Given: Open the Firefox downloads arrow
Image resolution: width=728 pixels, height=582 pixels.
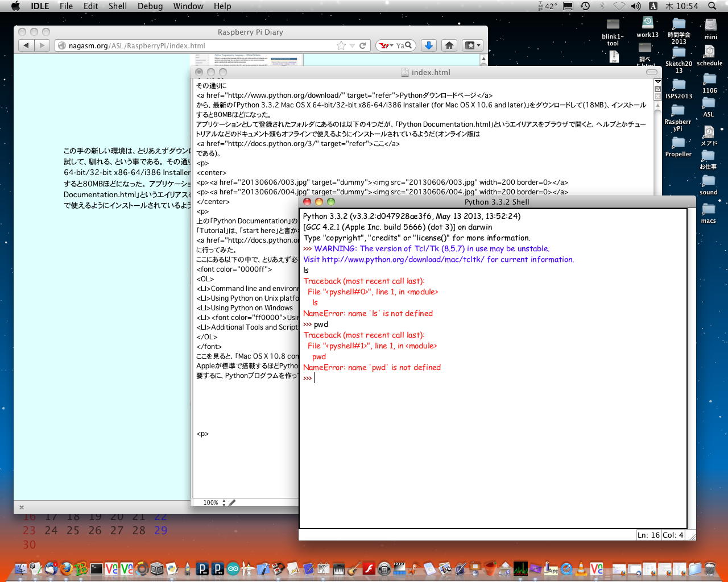Looking at the screenshot, I should point(429,45).
